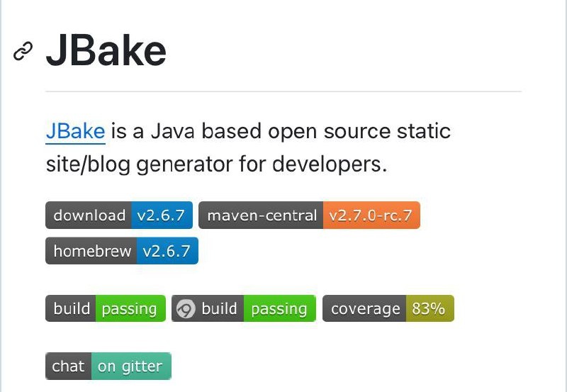567x392 pixels.
Task: Click the blue v2.6.7 label on homebrew badge
Action: [x=167, y=251]
